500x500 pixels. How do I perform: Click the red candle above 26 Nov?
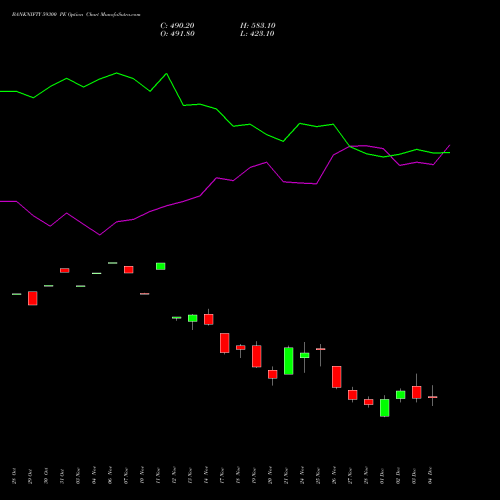pyautogui.click(x=337, y=377)
